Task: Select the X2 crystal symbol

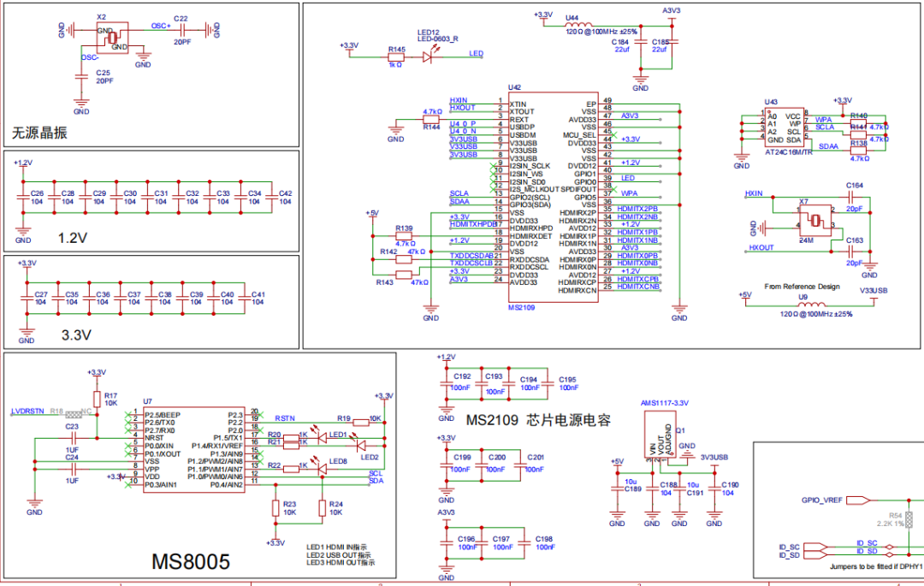Action: click(x=113, y=38)
